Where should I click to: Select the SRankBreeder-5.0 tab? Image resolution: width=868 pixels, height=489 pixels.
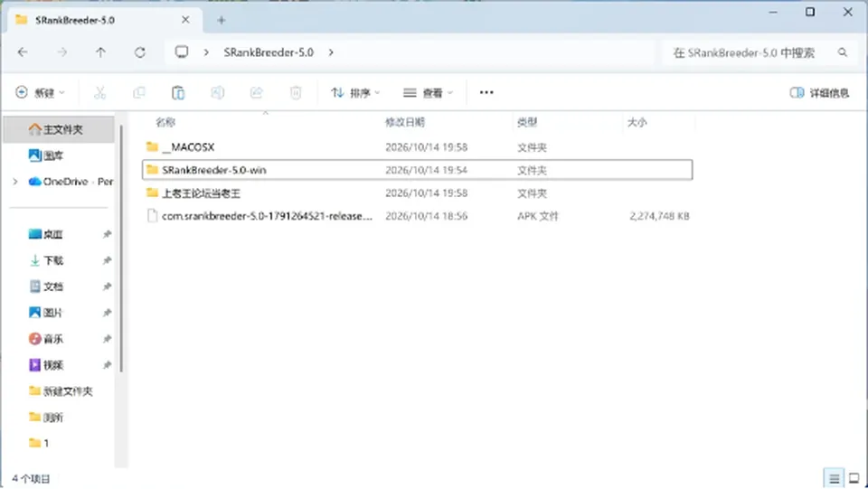[102, 20]
